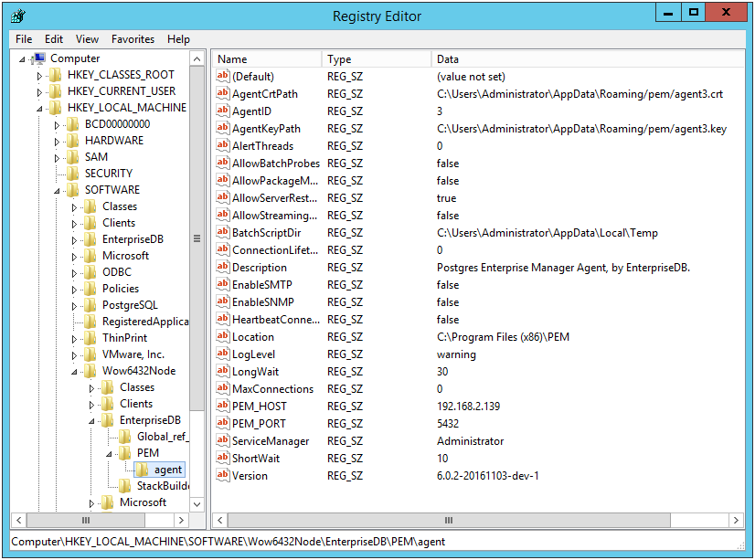
Task: Click the string value icon beside AgentCrtPath
Action: click(x=222, y=94)
